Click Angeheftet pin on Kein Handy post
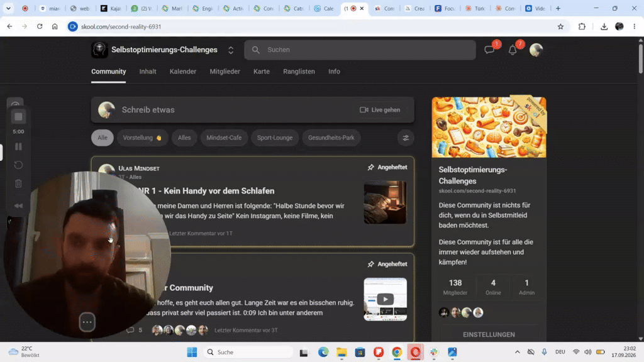Viewport: 644px width, 362px height. [387, 167]
